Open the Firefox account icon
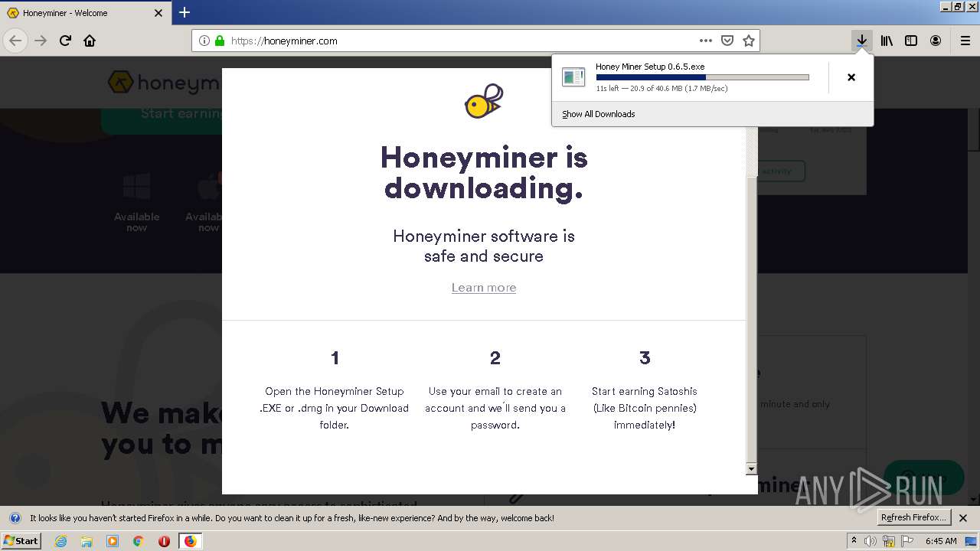 936,41
